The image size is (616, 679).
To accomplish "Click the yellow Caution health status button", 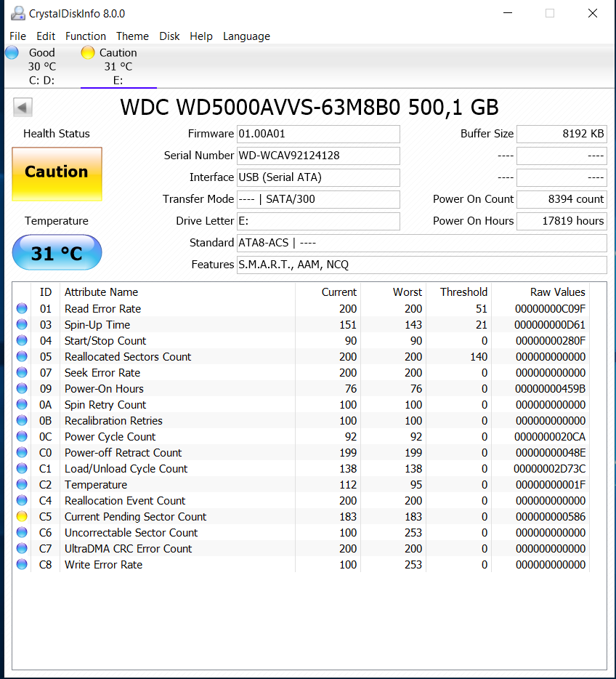I will [57, 174].
